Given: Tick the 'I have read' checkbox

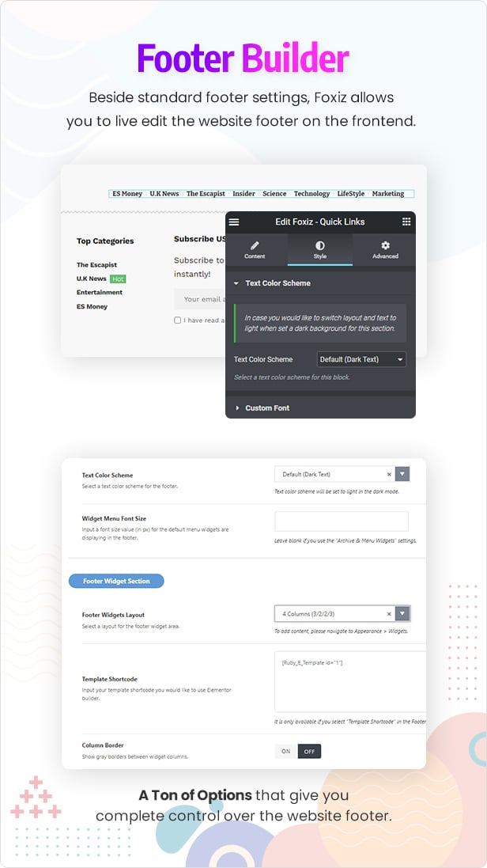Looking at the screenshot, I should click(178, 320).
